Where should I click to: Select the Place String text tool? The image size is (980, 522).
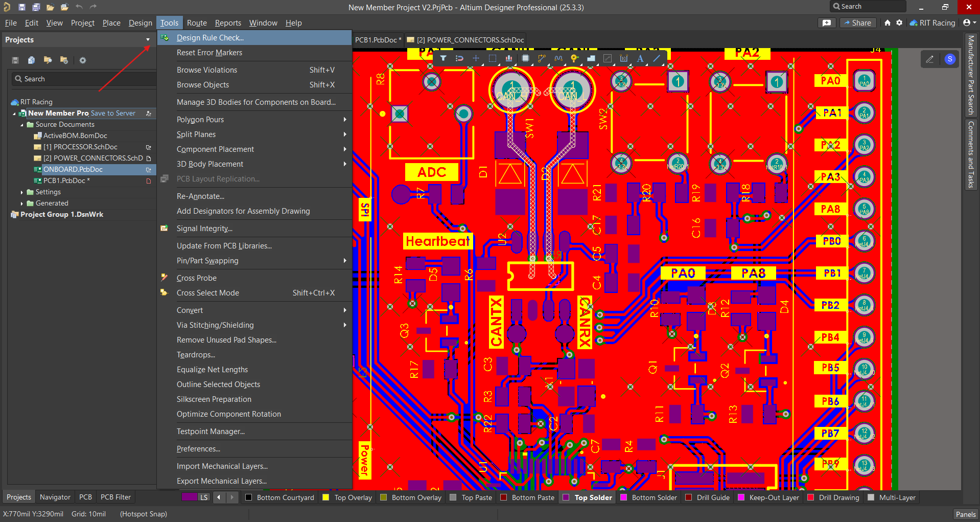(640, 58)
